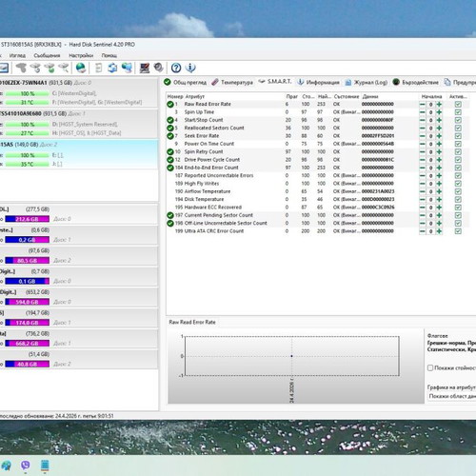The width and height of the screenshot is (476, 476).
Task: Click the data point in the Raw Read Error Rate graph
Action: [x=291, y=356]
